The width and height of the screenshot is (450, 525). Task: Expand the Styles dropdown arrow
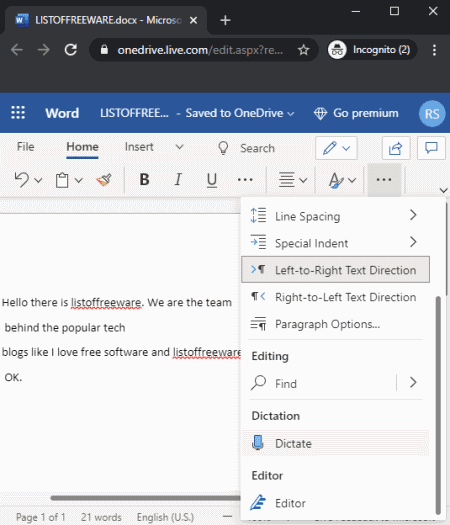[x=352, y=180]
